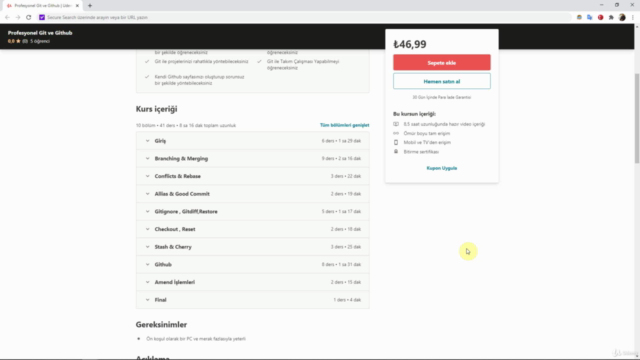640x360 pixels.
Task: Click the vertical page scrollbar thumb
Action: [637, 118]
